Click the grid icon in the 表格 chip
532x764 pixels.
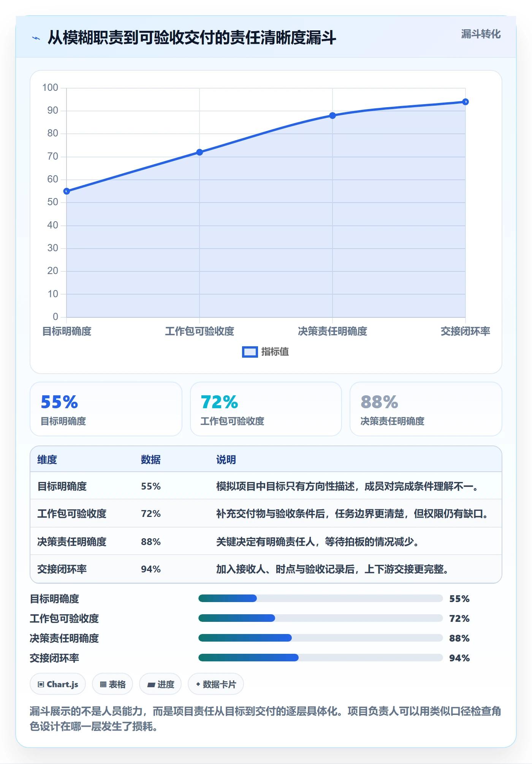tap(103, 685)
